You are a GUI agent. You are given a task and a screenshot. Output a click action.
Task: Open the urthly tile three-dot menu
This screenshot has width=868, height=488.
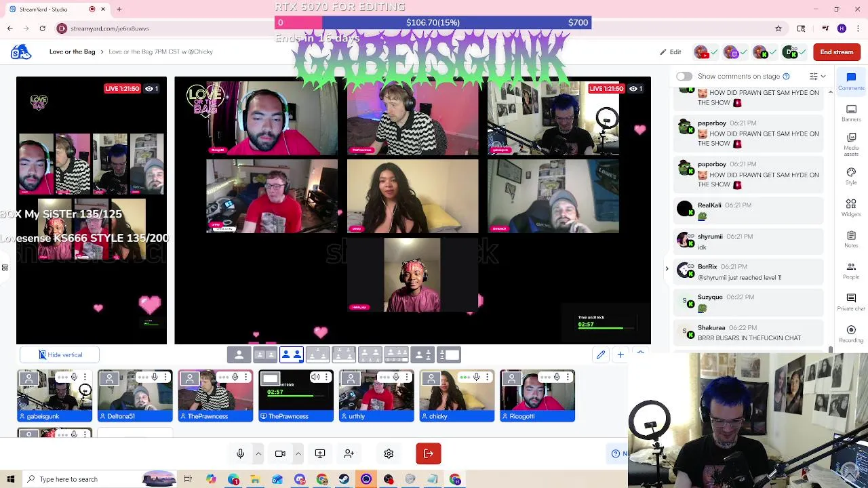pyautogui.click(x=407, y=377)
